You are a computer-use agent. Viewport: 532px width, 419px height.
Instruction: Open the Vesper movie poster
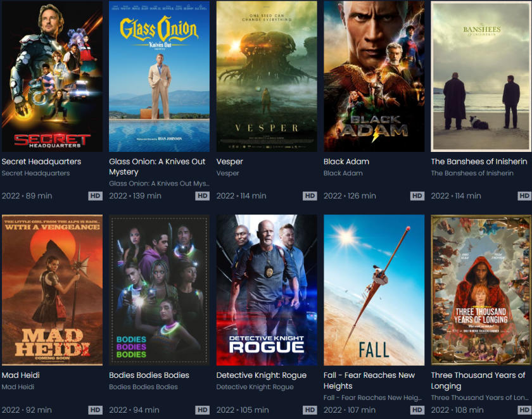point(267,76)
